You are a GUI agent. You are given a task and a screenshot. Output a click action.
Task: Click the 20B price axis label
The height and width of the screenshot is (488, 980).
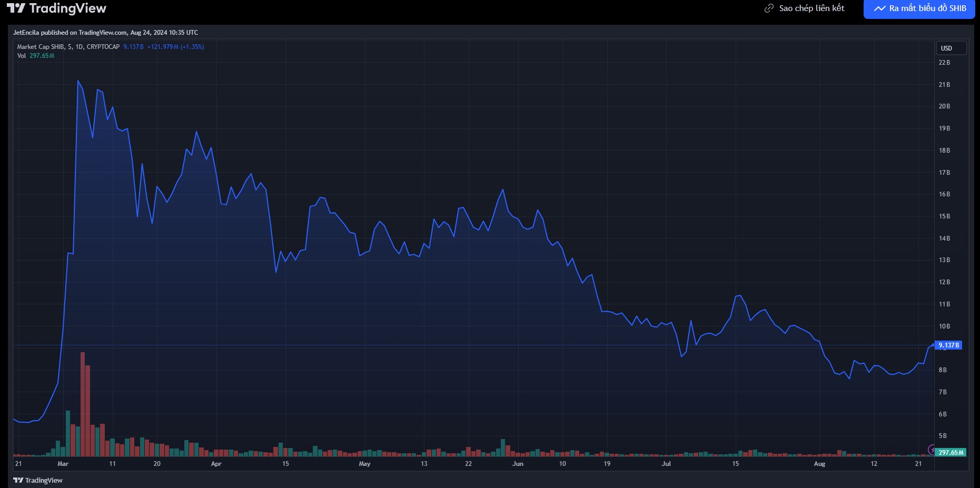944,106
